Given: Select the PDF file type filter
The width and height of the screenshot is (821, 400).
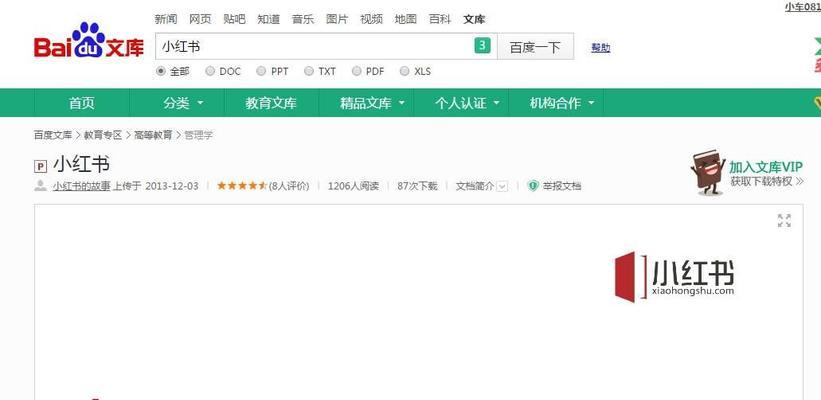Looking at the screenshot, I should click(357, 71).
